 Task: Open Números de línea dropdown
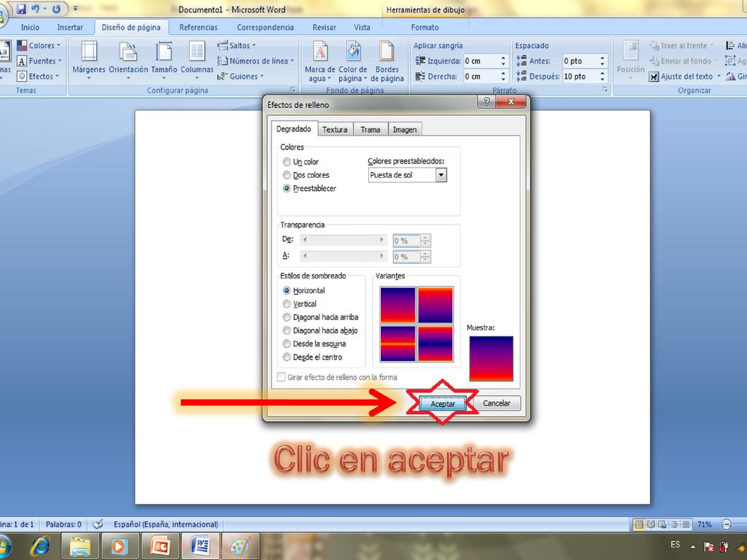tap(256, 61)
